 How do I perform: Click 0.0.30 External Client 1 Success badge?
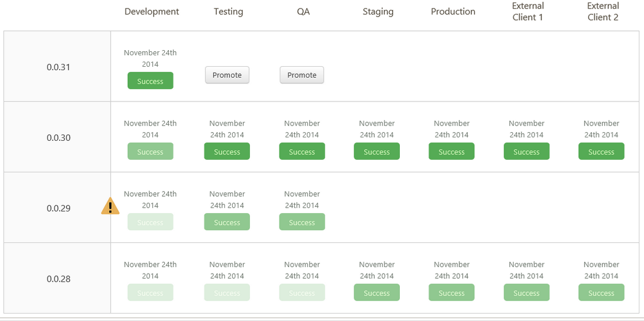click(x=526, y=152)
